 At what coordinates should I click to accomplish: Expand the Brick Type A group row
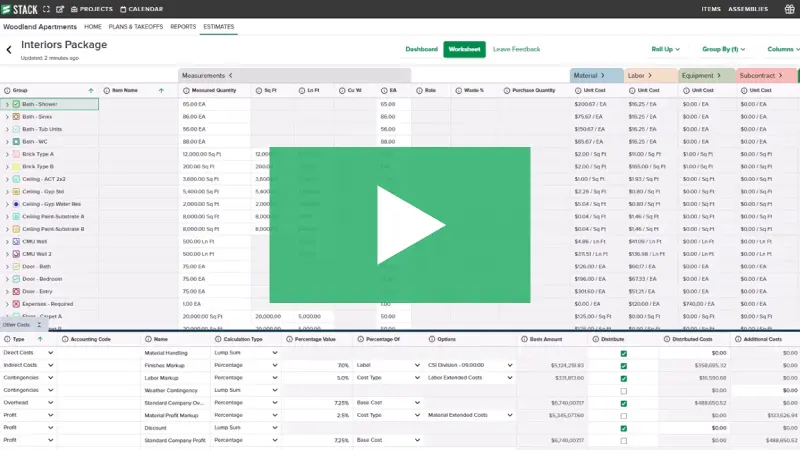pos(7,155)
